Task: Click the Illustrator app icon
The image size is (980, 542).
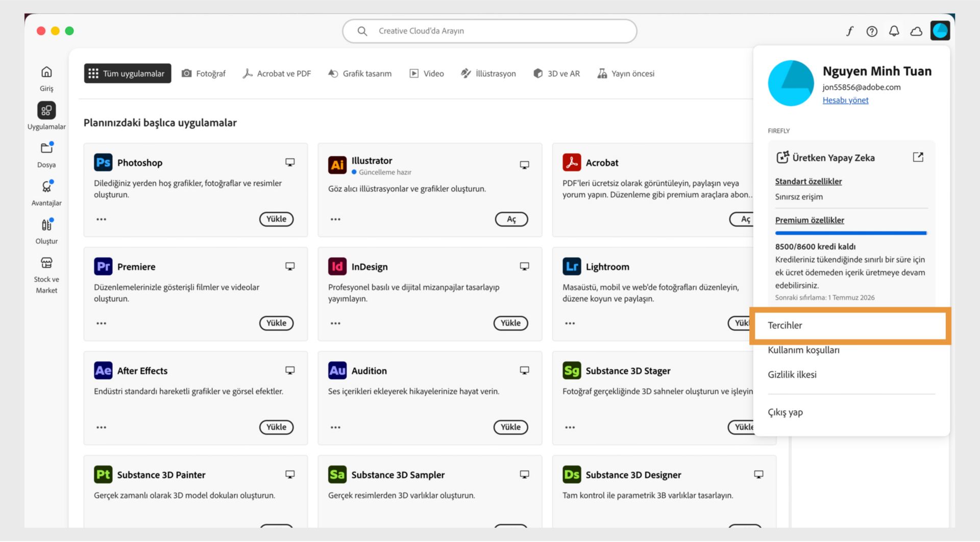Action: [337, 164]
